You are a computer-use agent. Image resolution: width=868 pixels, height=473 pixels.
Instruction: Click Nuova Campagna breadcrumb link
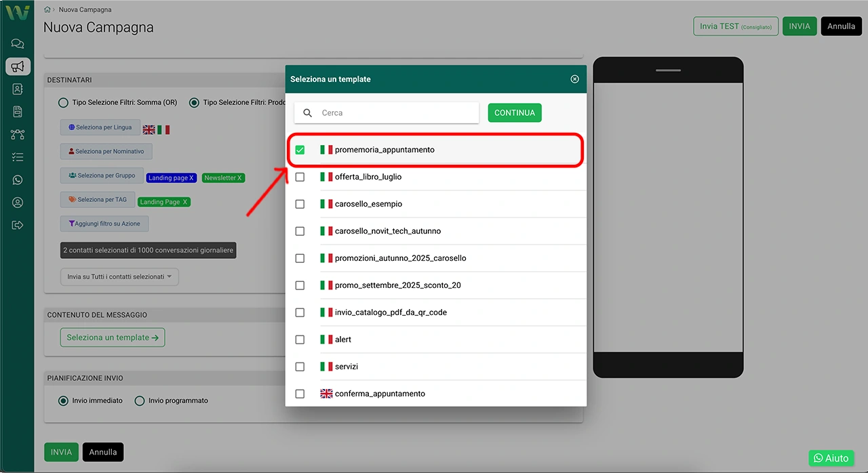click(85, 9)
